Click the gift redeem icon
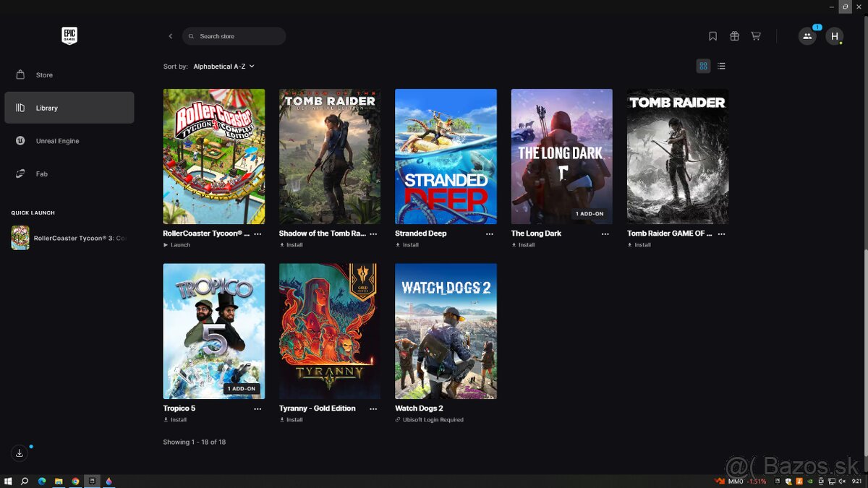The image size is (868, 488). point(734,36)
